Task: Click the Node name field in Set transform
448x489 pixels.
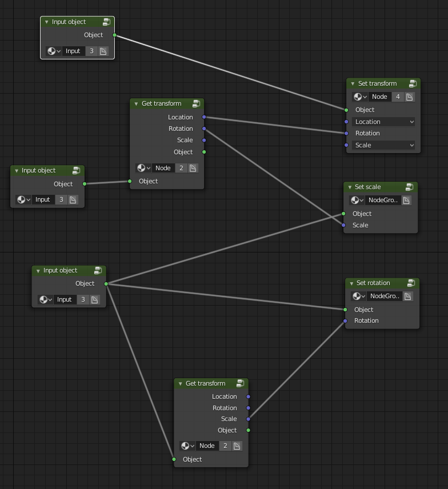Action: pyautogui.click(x=380, y=97)
